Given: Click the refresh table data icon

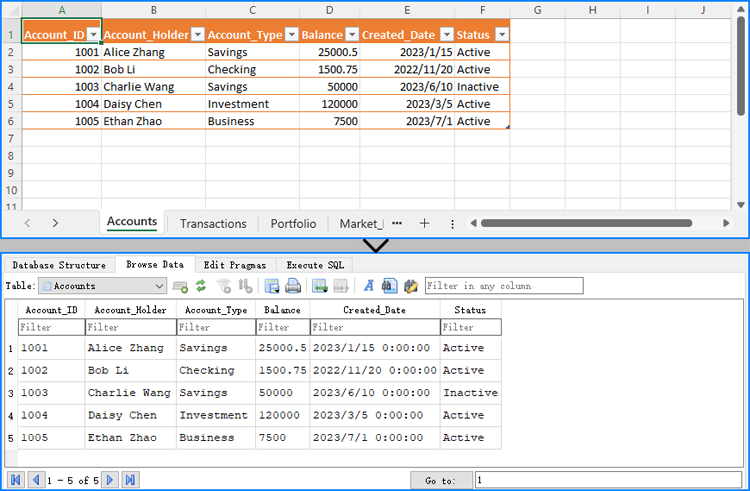Looking at the screenshot, I should [201, 286].
